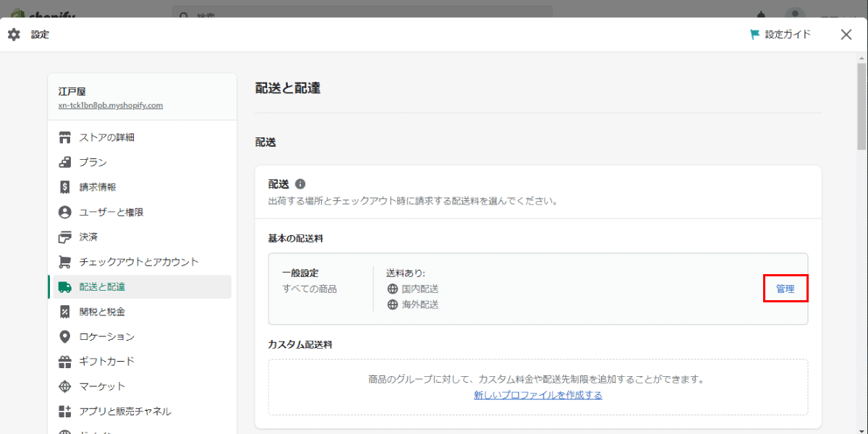Go to 請求情報 in sidebar
This screenshot has height=434, width=868.
142,187
